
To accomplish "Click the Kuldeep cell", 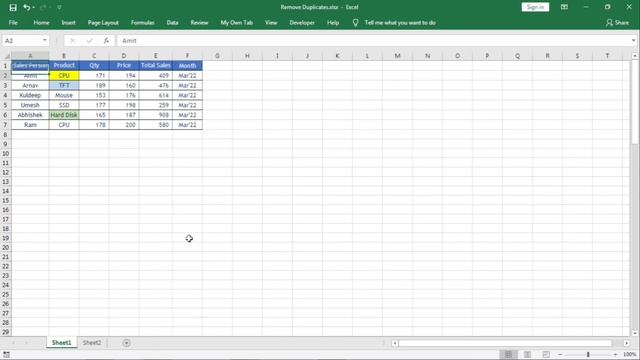I will [30, 95].
